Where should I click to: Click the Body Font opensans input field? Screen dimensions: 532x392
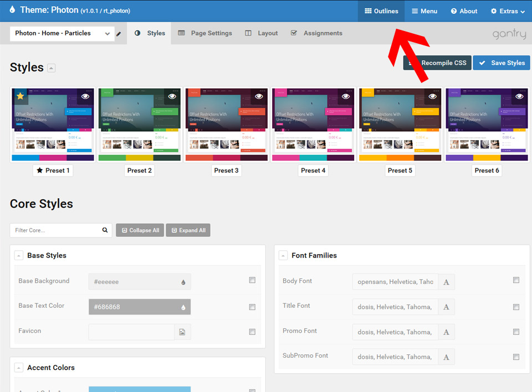pyautogui.click(x=395, y=282)
